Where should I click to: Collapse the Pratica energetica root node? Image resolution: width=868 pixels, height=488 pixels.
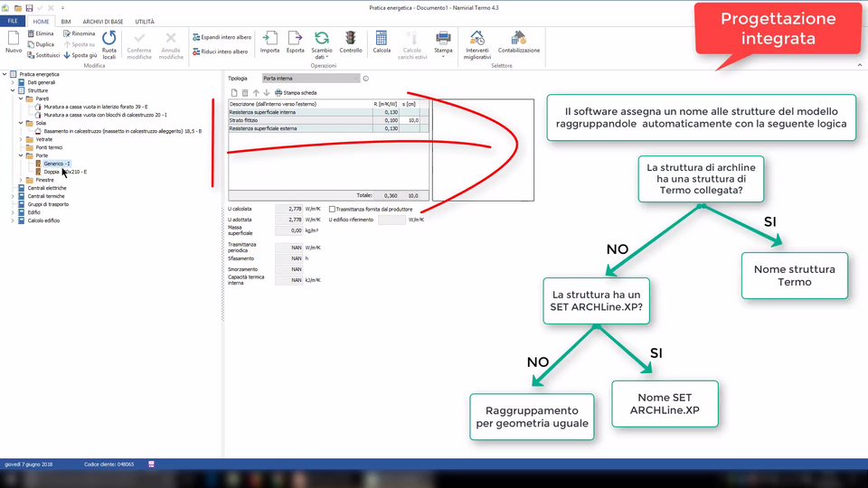click(5, 74)
